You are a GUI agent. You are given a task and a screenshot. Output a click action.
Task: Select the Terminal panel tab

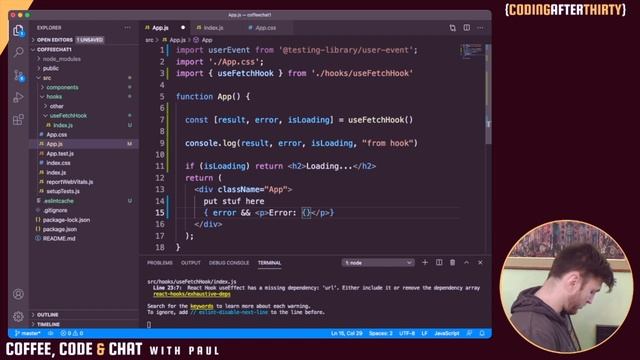click(x=269, y=263)
